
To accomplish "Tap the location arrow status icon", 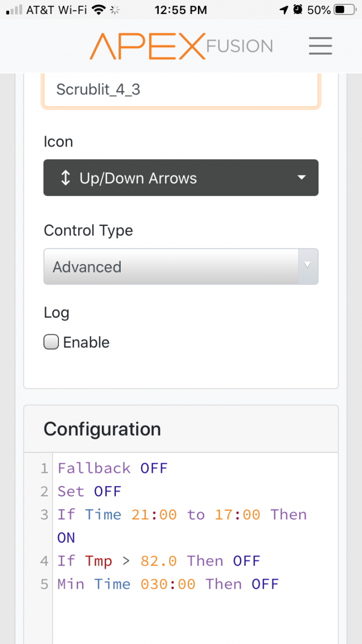I will tap(284, 10).
